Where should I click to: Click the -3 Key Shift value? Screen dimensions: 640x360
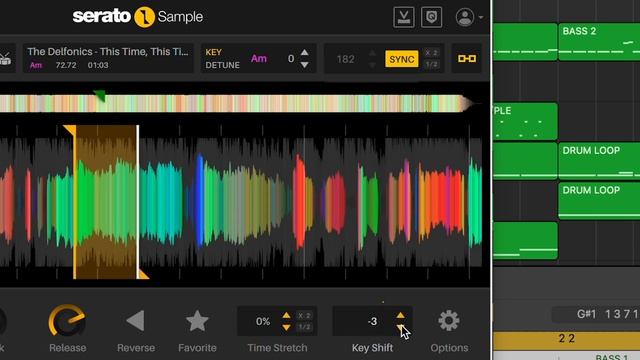372,322
